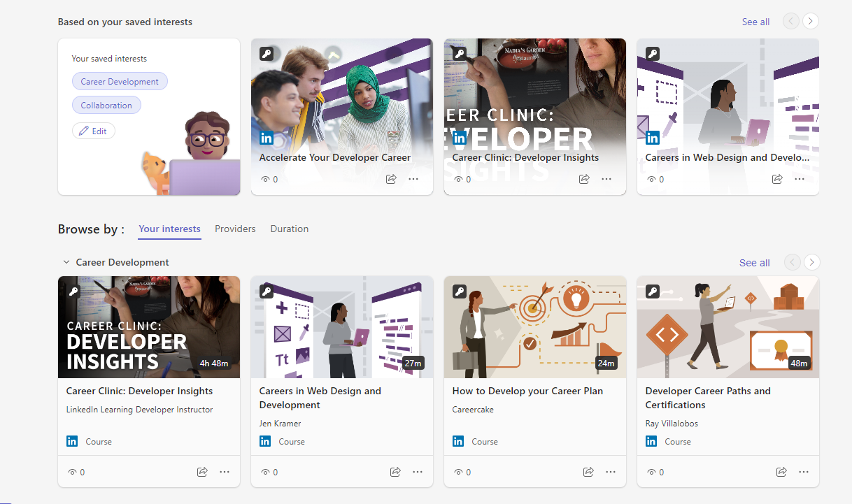852x504 pixels.
Task: Share the Developer Career Paths and Certifications course
Action: click(781, 472)
